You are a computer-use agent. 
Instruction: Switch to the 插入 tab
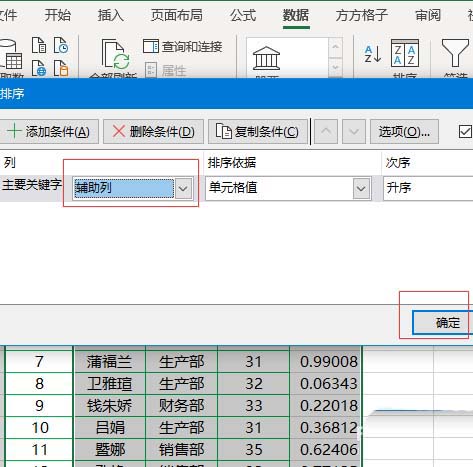[111, 15]
